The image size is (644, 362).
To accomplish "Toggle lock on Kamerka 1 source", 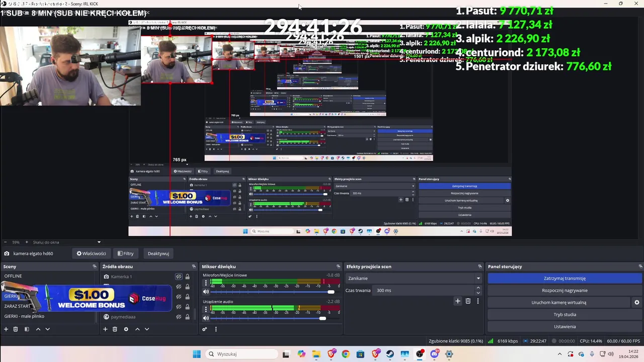I will coord(187,277).
